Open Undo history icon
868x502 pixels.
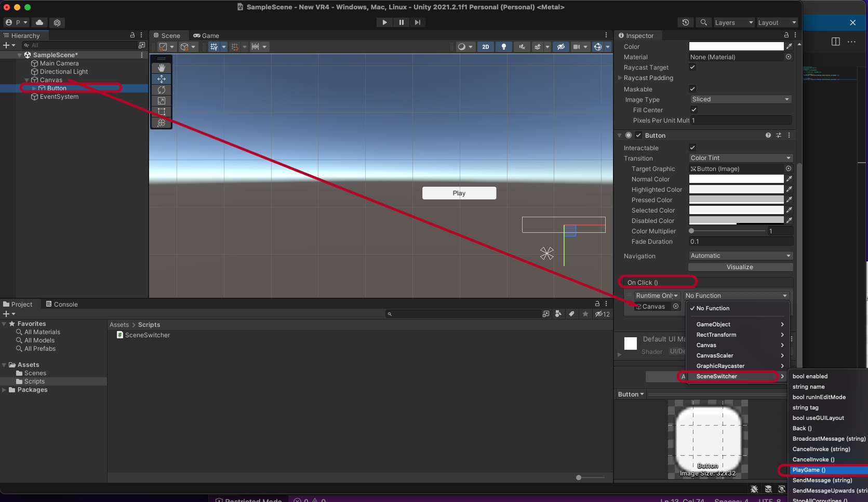tap(686, 22)
